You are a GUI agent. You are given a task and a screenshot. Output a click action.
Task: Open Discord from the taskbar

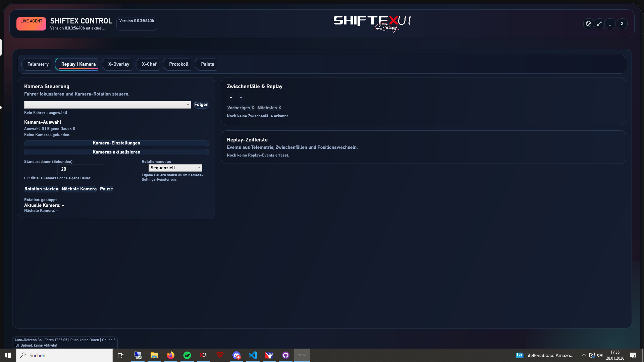pyautogui.click(x=236, y=355)
